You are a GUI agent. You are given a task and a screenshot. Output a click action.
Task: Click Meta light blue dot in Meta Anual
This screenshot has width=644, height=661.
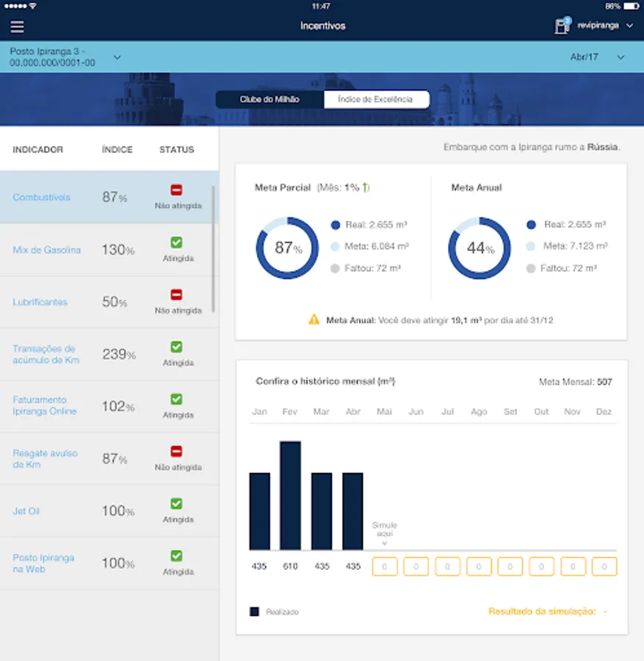pyautogui.click(x=531, y=246)
